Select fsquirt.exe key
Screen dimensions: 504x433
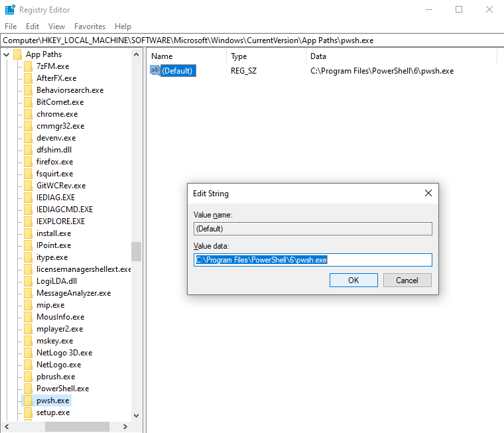[x=54, y=174]
